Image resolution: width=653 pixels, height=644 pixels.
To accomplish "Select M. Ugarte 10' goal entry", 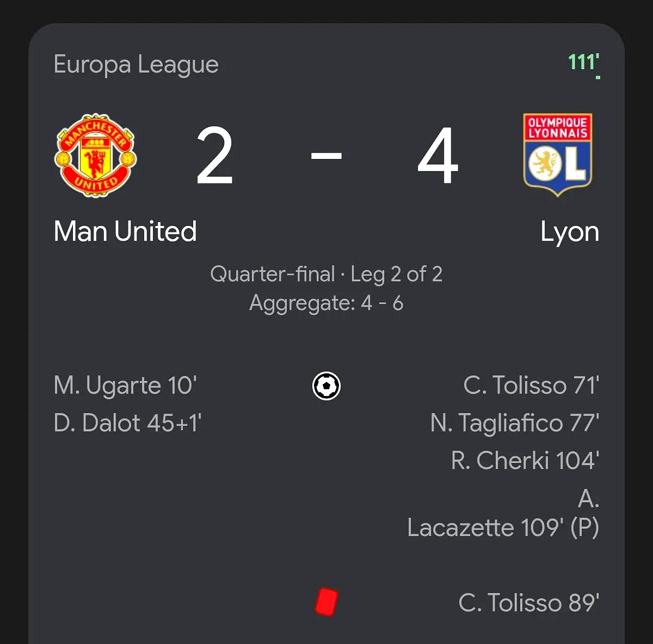I will pos(125,385).
